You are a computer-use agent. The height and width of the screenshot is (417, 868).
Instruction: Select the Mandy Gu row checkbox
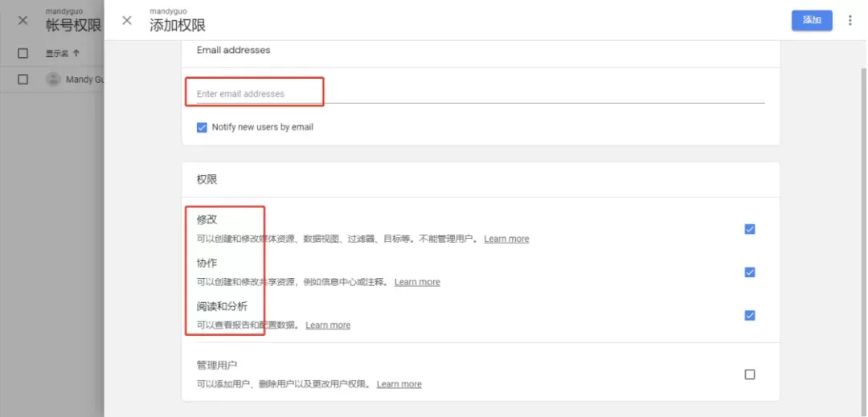pyautogui.click(x=23, y=79)
